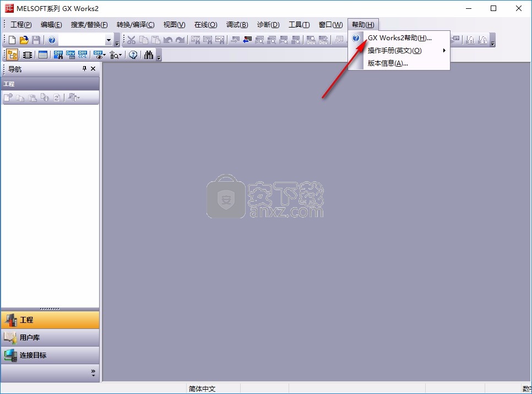532x394 pixels.
Task: Expand the navigation pane configure chevron
Action: [x=93, y=373]
